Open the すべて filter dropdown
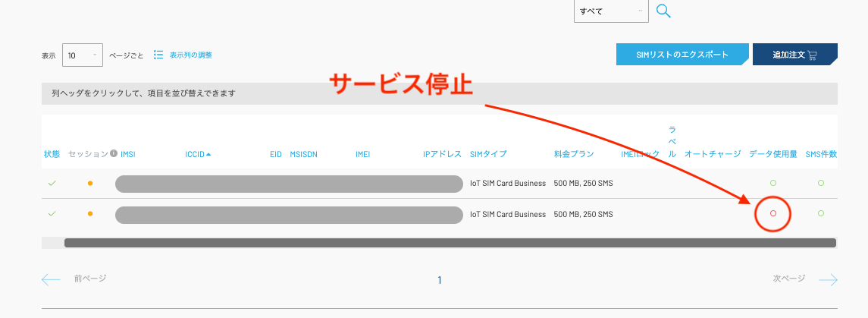 tap(611, 11)
